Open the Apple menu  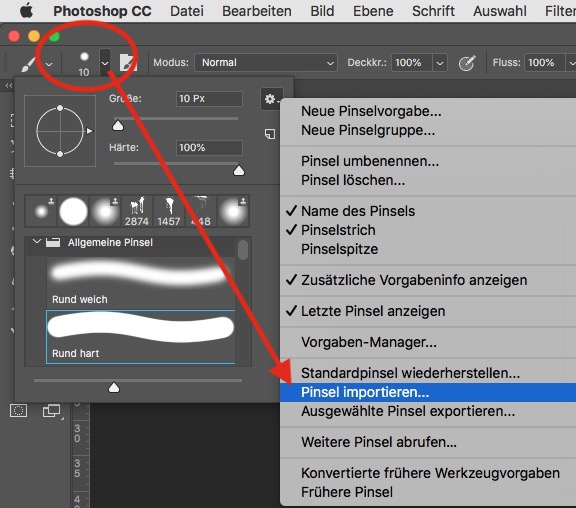(x=26, y=11)
